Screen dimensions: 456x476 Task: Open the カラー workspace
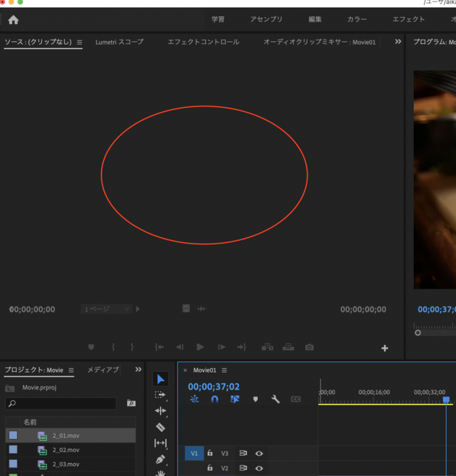tap(357, 20)
